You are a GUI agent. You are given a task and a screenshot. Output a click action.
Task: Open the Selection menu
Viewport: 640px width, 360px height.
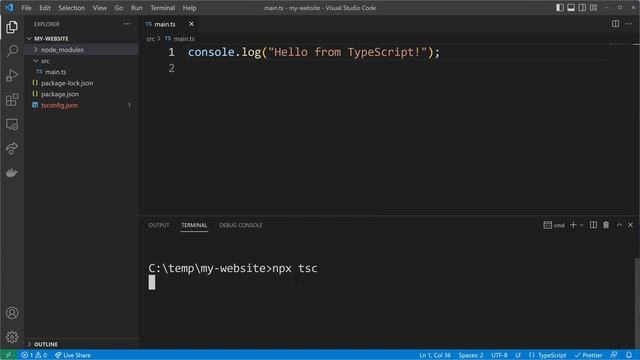click(71, 8)
